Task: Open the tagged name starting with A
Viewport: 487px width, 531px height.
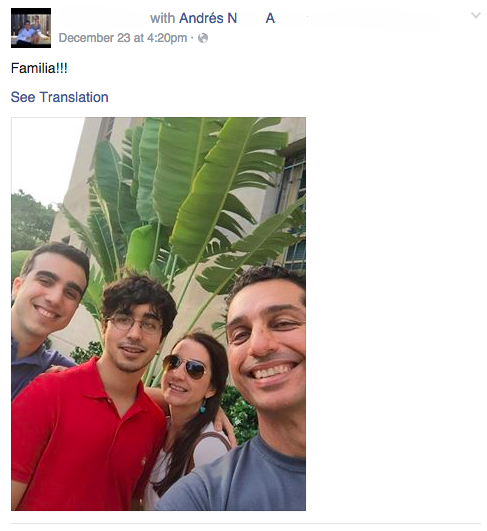Action: point(270,18)
